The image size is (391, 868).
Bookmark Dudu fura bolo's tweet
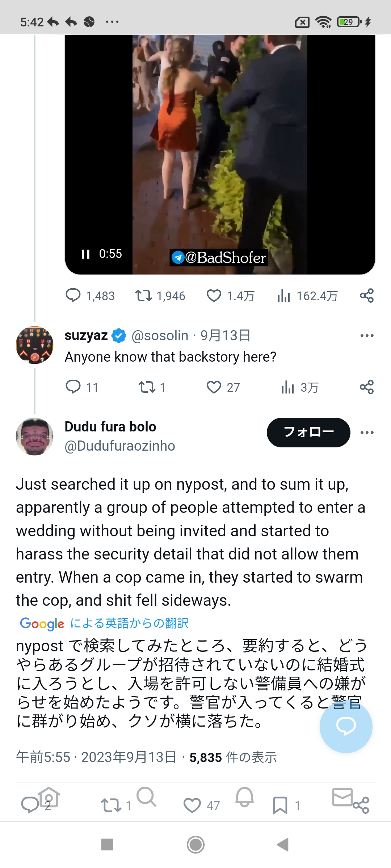[280, 805]
